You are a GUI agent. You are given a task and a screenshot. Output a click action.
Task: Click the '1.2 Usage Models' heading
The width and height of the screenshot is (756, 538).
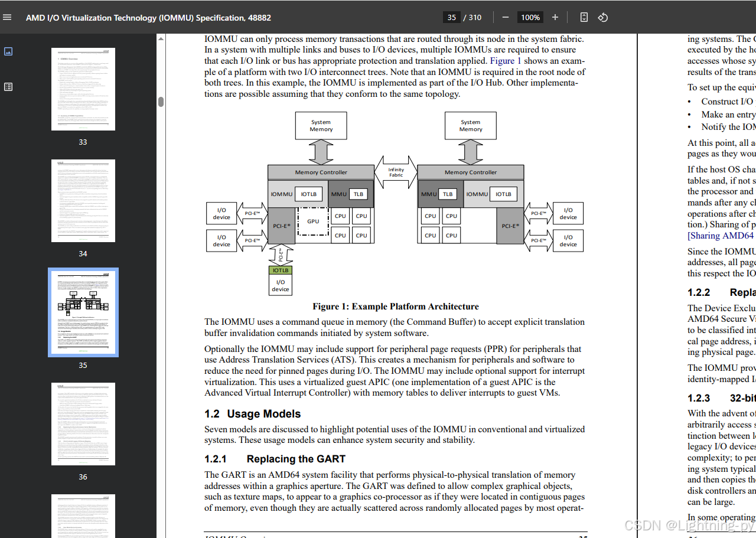click(x=253, y=414)
